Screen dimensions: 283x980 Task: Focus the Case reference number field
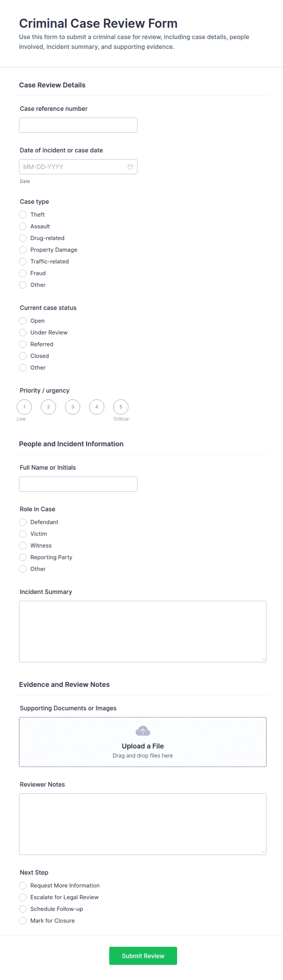pos(78,125)
